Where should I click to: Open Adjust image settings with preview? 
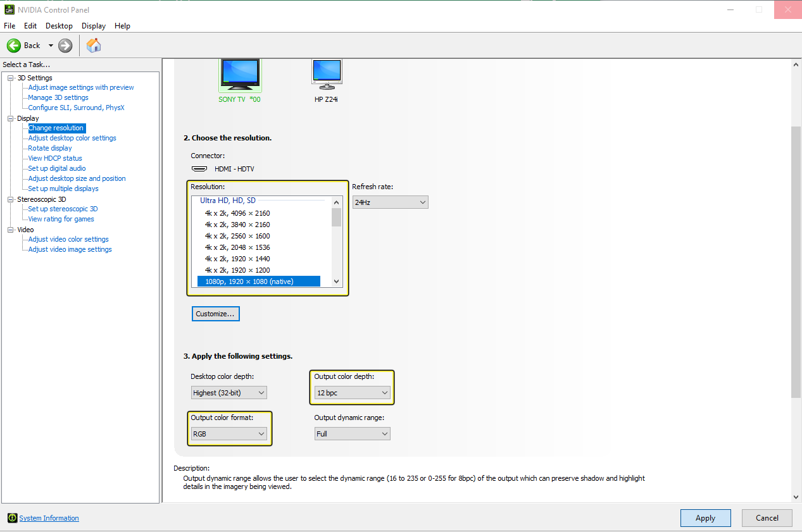(81, 87)
